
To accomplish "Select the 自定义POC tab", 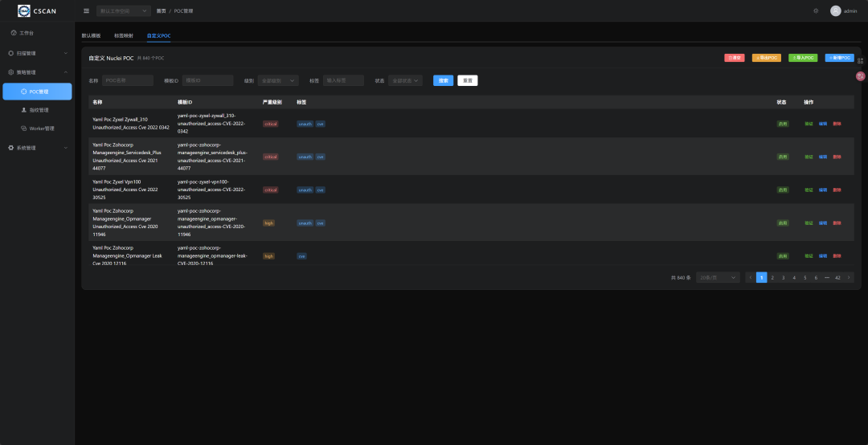I will (x=159, y=35).
